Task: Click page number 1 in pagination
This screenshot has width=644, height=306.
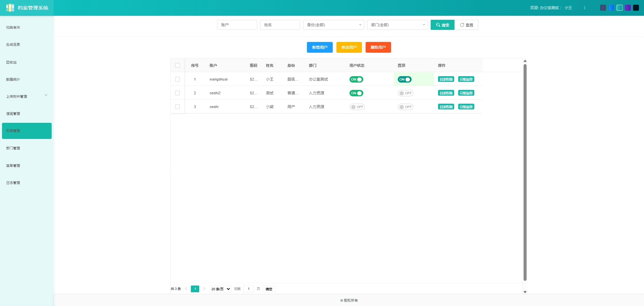Action: [x=195, y=289]
